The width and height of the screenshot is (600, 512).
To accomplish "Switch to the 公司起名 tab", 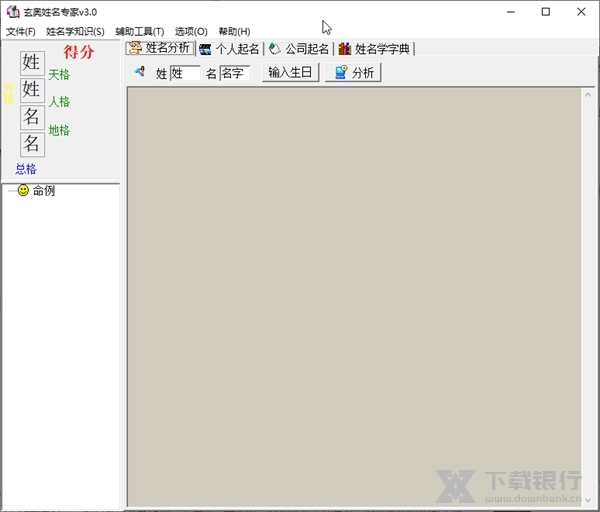I will pos(299,49).
